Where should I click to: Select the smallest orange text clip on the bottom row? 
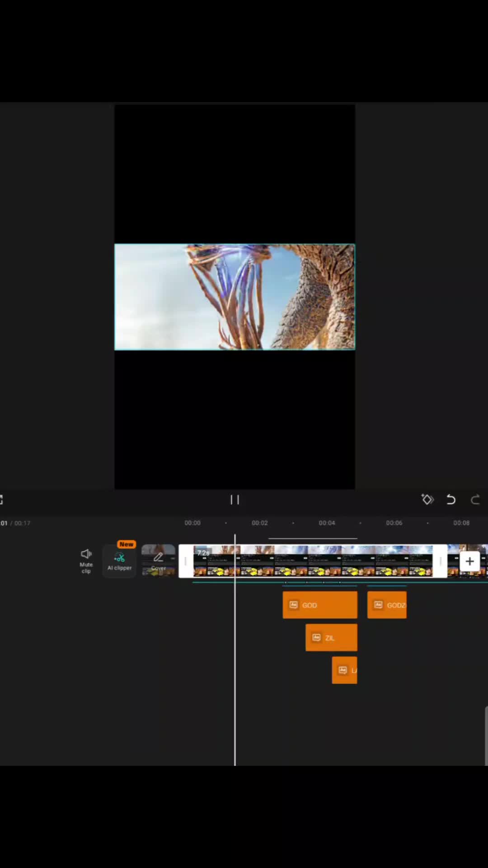coord(344,670)
